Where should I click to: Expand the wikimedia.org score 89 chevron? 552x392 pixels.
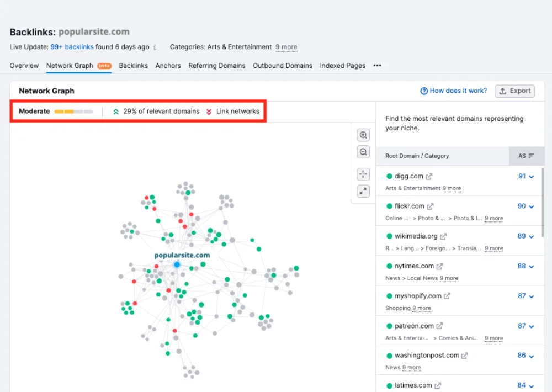[x=532, y=236]
